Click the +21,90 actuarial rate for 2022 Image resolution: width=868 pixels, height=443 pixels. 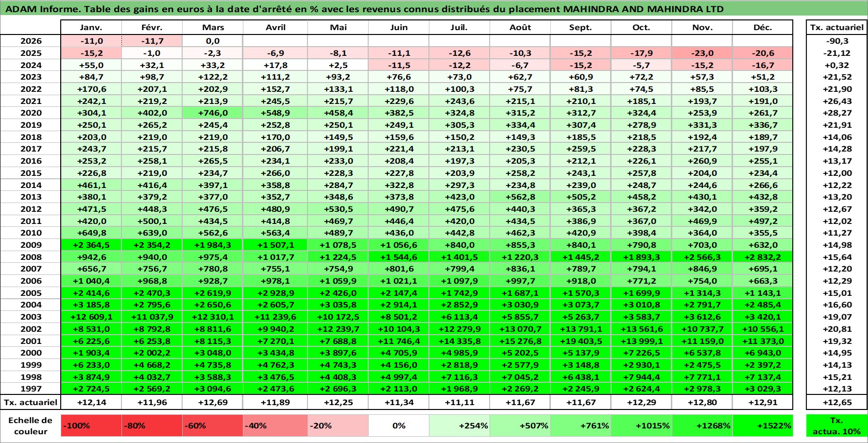(x=836, y=89)
